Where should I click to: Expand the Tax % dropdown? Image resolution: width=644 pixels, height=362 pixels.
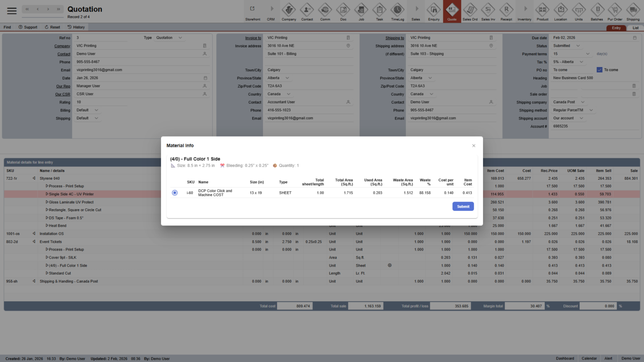point(582,62)
